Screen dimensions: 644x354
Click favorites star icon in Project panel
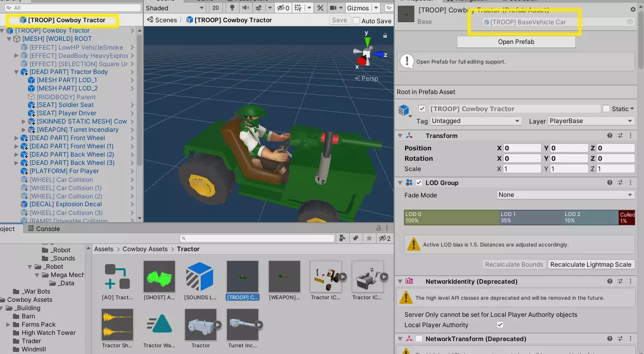click(369, 238)
